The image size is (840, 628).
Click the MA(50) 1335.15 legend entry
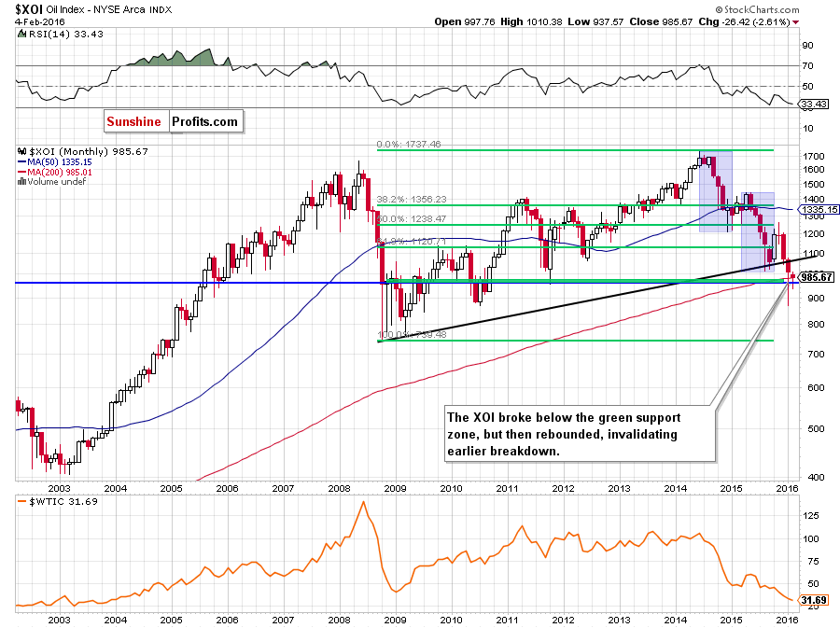pyautogui.click(x=60, y=161)
